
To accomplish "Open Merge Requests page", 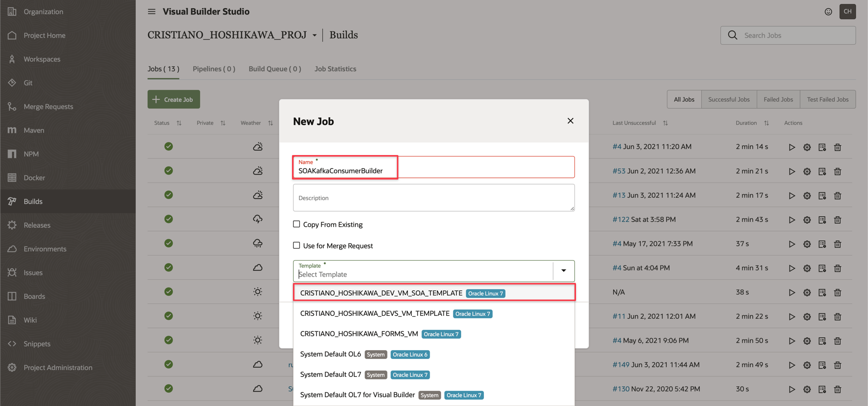I will click(68, 107).
